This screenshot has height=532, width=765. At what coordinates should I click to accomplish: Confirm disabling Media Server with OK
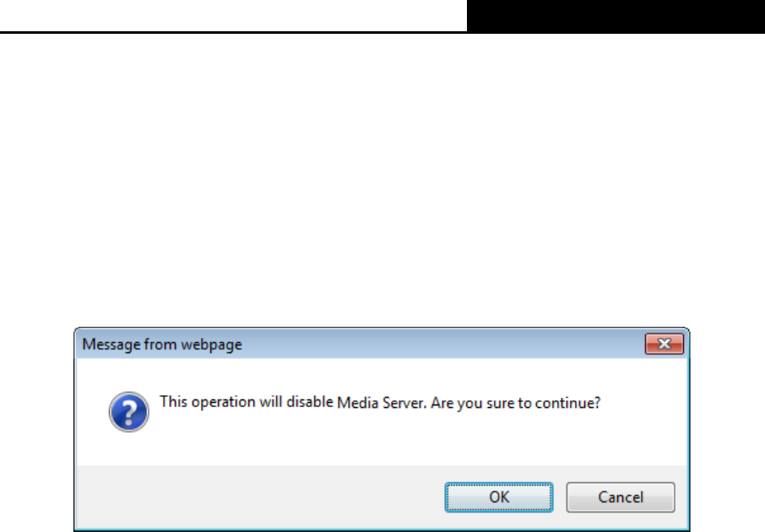coord(499,497)
